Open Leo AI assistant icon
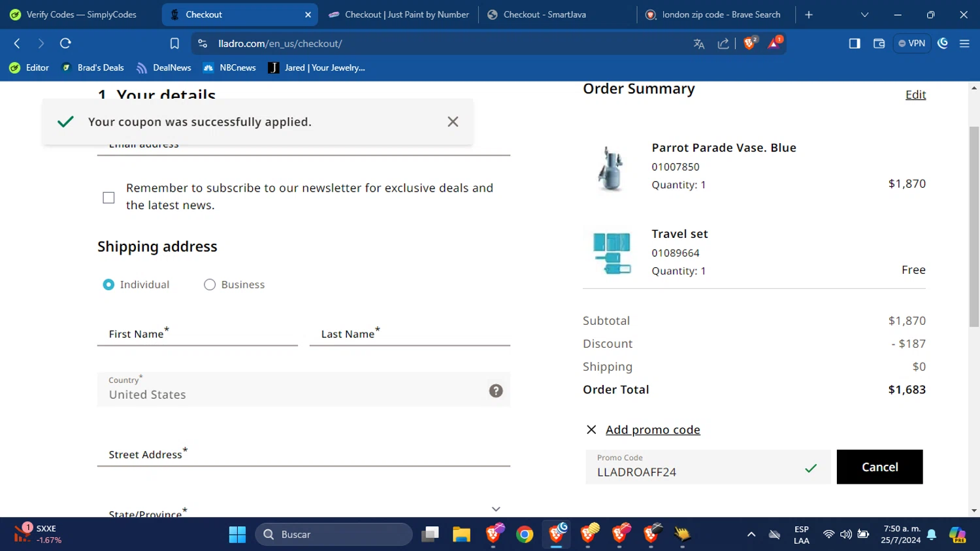Screen dimensions: 980x551 click(x=943, y=43)
